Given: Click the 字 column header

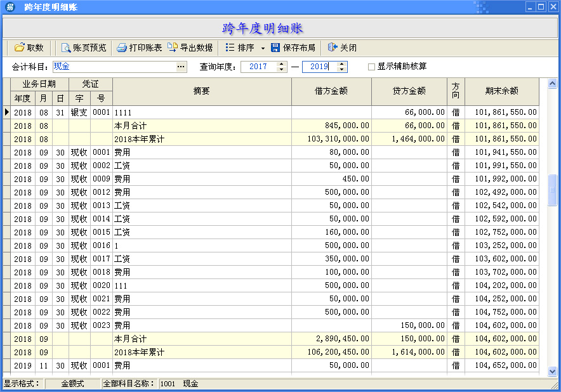Looking at the screenshot, I should pos(79,98).
